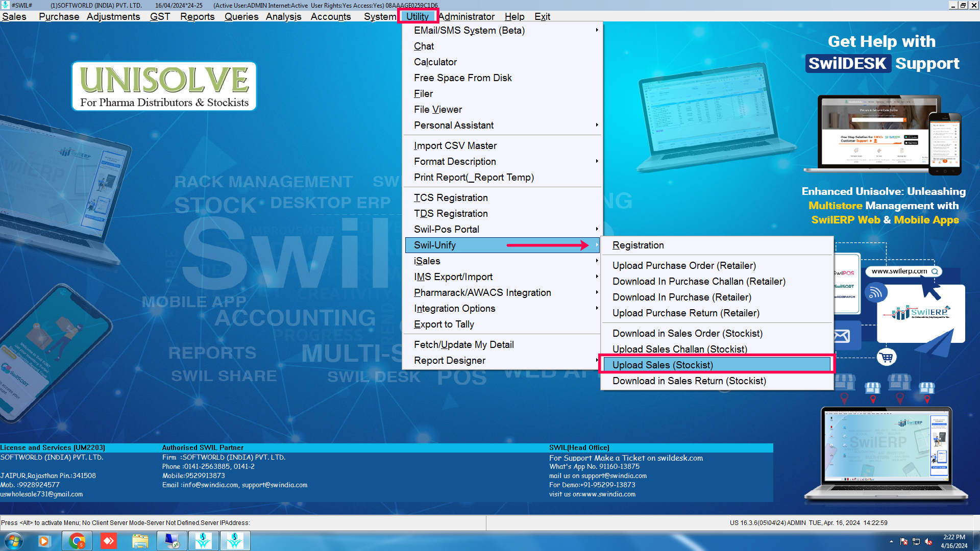Open the network connection tray icon

(x=916, y=541)
